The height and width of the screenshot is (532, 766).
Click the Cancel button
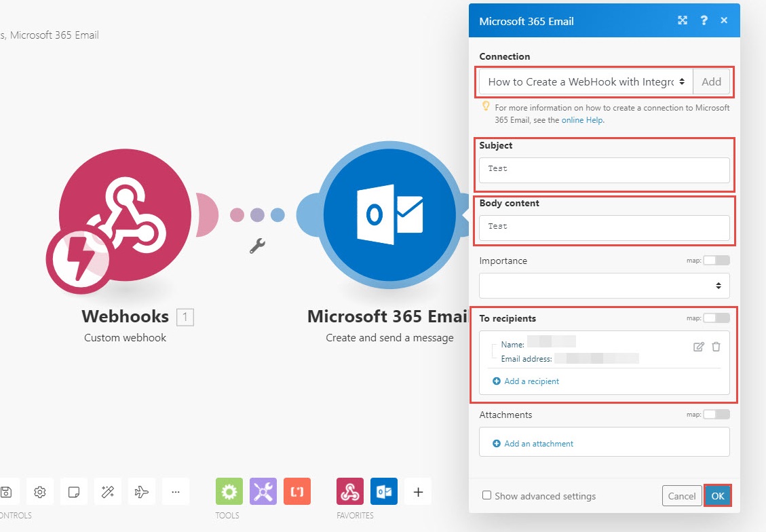point(681,496)
